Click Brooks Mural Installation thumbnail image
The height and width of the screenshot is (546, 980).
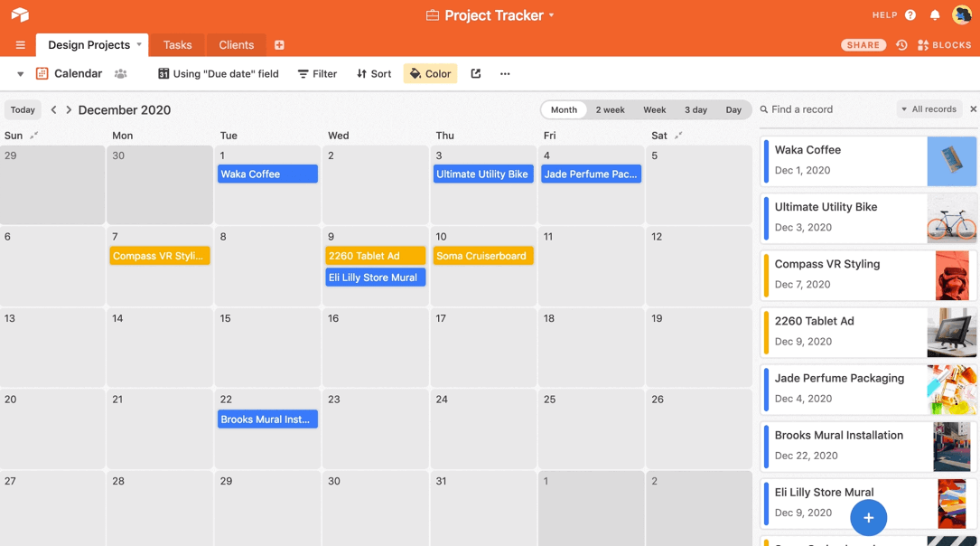click(x=951, y=447)
